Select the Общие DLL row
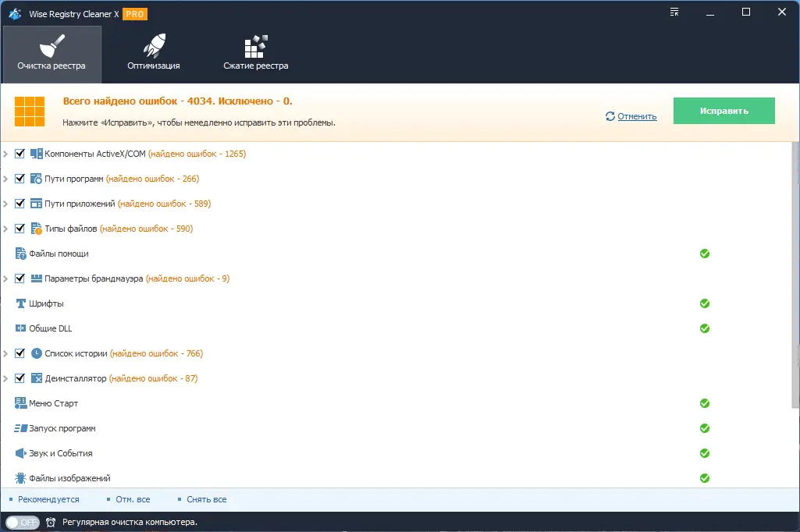The image size is (800, 532). click(x=396, y=328)
